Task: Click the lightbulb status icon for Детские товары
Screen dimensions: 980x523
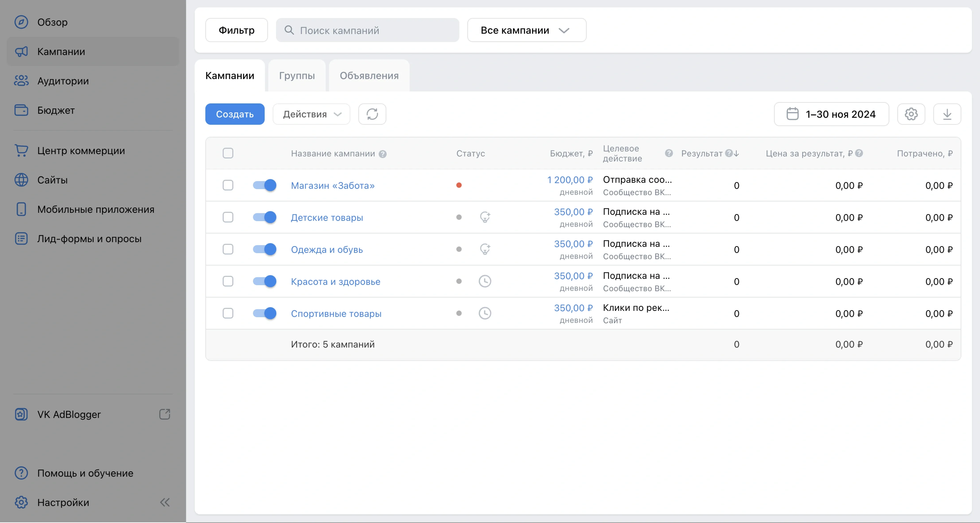Action: point(485,217)
